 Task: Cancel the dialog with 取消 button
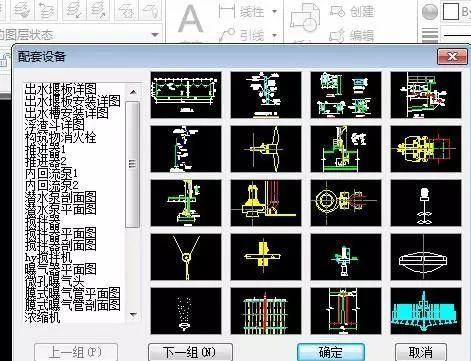[421, 352]
